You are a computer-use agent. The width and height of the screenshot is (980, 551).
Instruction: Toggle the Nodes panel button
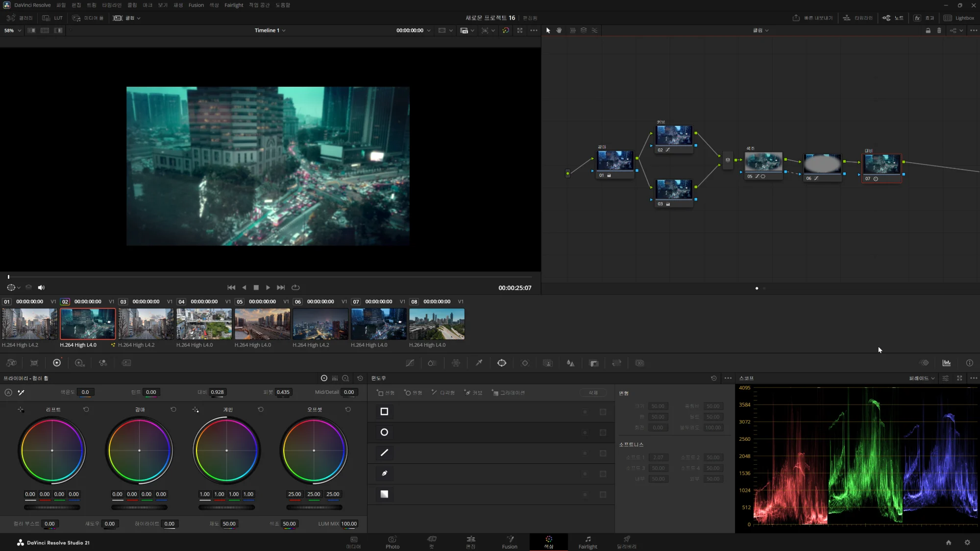point(893,18)
